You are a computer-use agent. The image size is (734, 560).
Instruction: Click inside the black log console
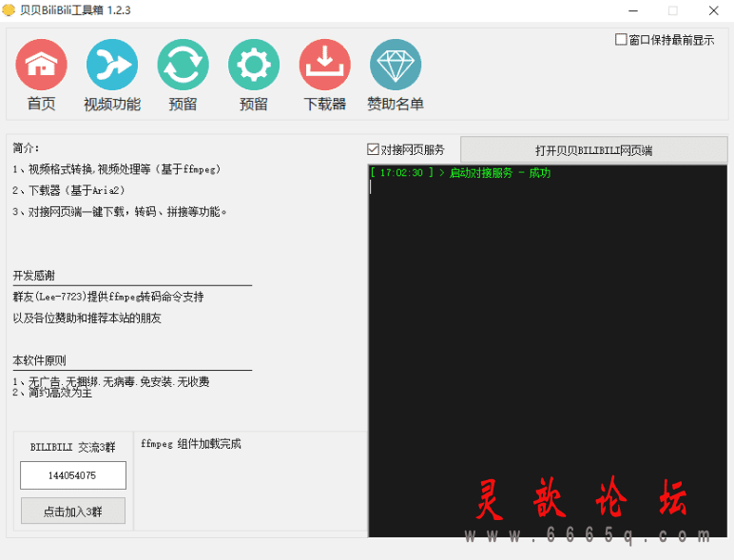[x=548, y=351]
